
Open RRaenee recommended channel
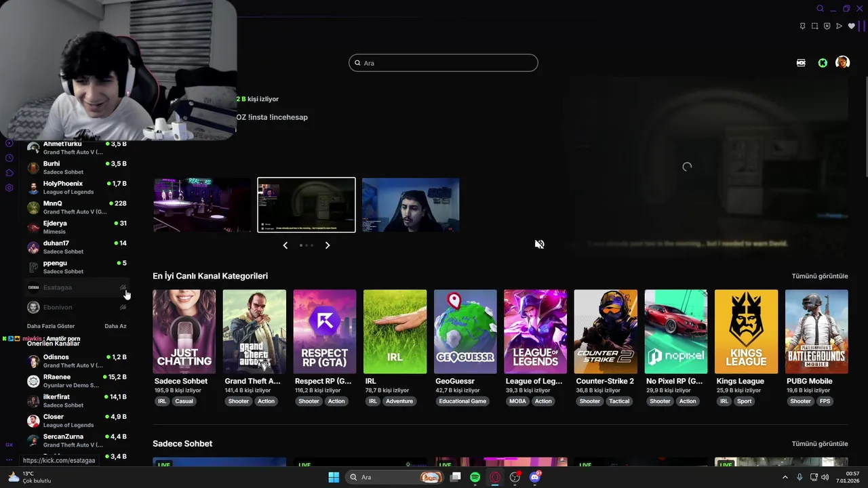[x=77, y=381]
